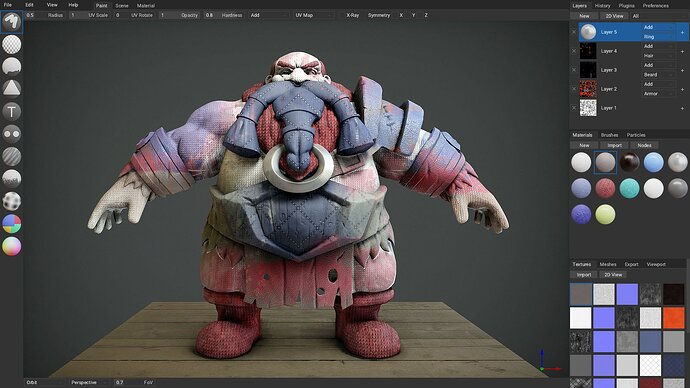The height and width of the screenshot is (388, 690).
Task: Click the plus icon on Layer 5
Action: click(682, 33)
